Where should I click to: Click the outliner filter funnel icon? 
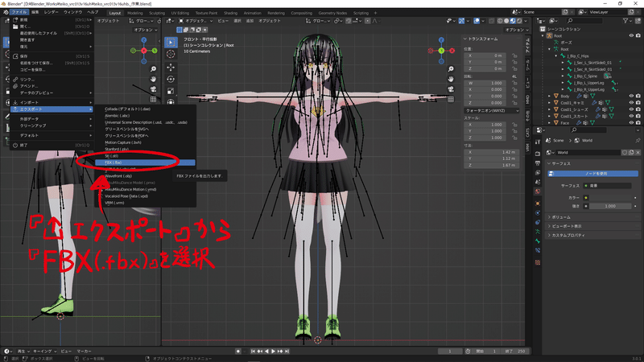[x=625, y=21]
